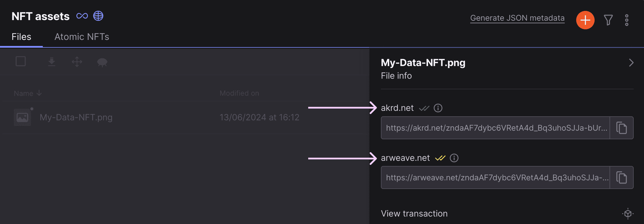Click View transaction
644x224 pixels.
coord(414,213)
